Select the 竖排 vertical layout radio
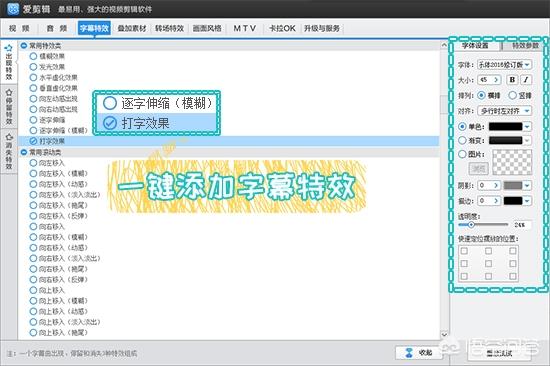The width and height of the screenshot is (550, 366). 512,95
